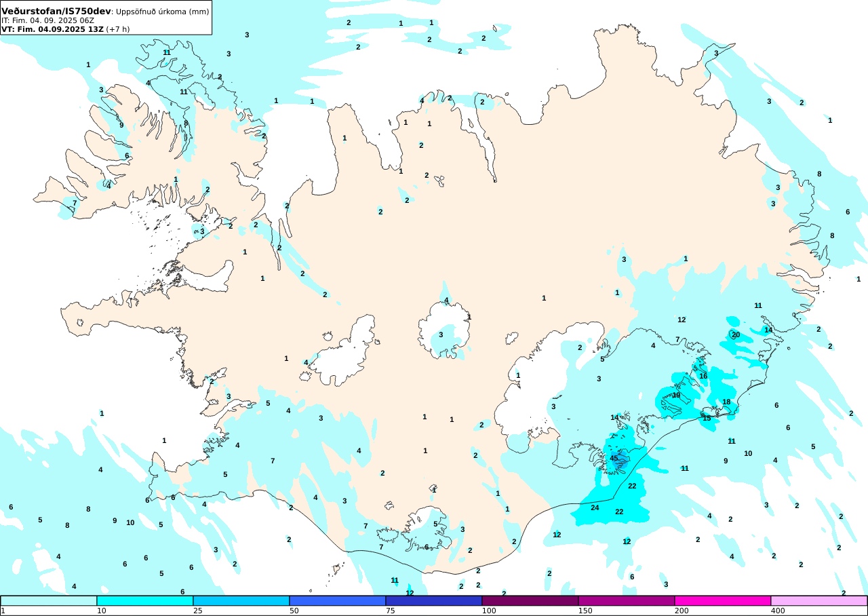Click the 10–25 mm bright cyan legend swatch
The image size is (868, 616).
tap(145, 600)
